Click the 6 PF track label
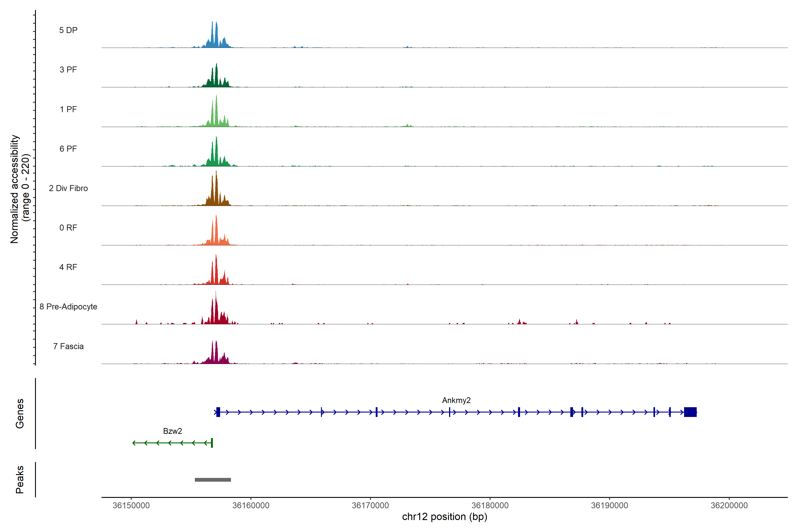Viewport: 798px width, 532px height. [68, 149]
